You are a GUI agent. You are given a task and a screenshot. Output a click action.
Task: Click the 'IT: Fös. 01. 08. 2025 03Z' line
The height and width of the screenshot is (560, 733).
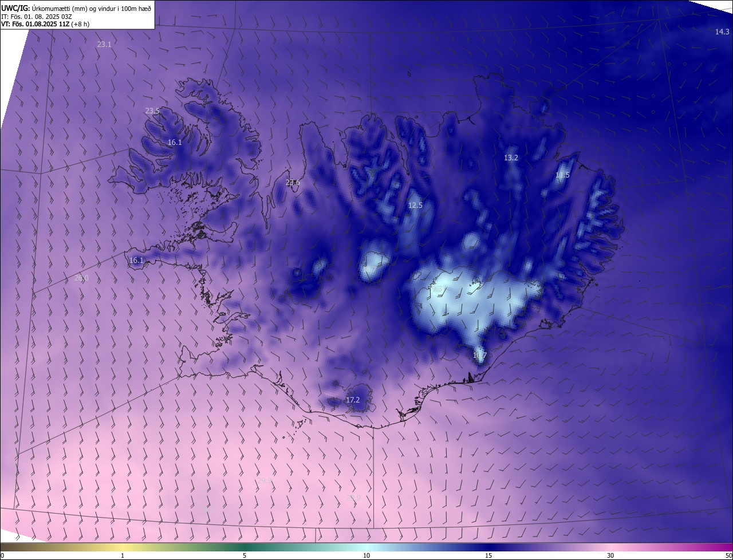pyautogui.click(x=36, y=16)
